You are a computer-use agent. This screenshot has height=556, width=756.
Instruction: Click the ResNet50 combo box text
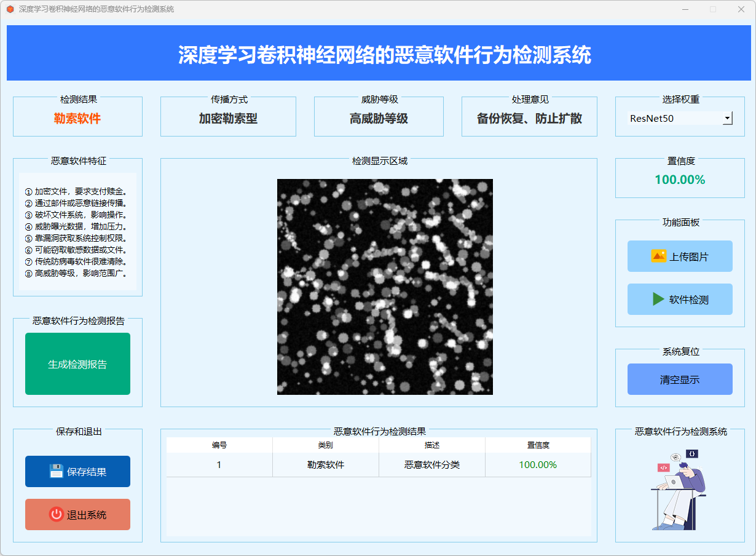click(x=673, y=118)
